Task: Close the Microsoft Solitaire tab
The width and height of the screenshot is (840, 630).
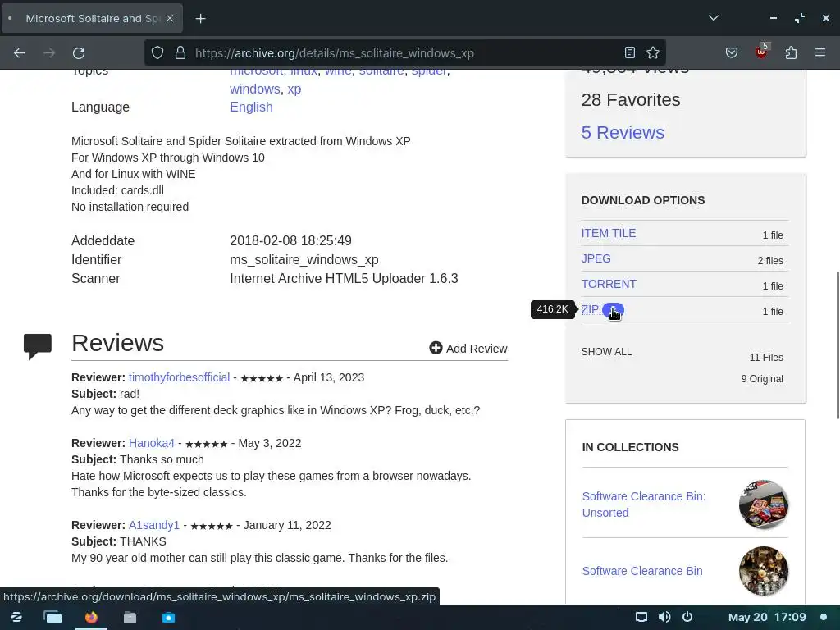Action: 170,18
